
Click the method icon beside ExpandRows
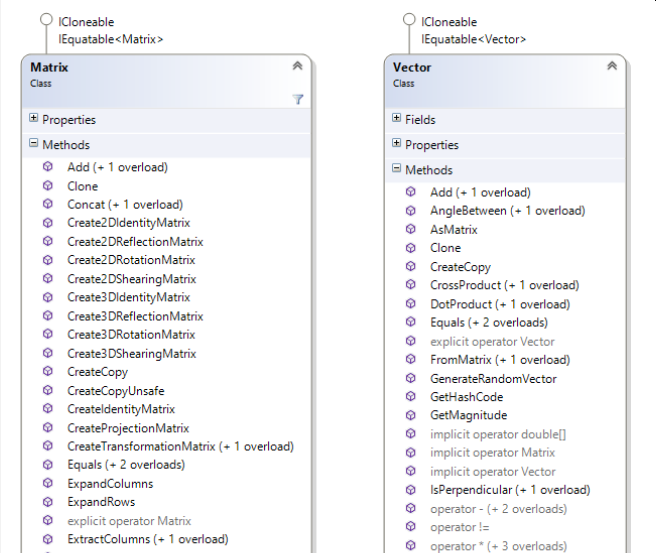(48, 502)
